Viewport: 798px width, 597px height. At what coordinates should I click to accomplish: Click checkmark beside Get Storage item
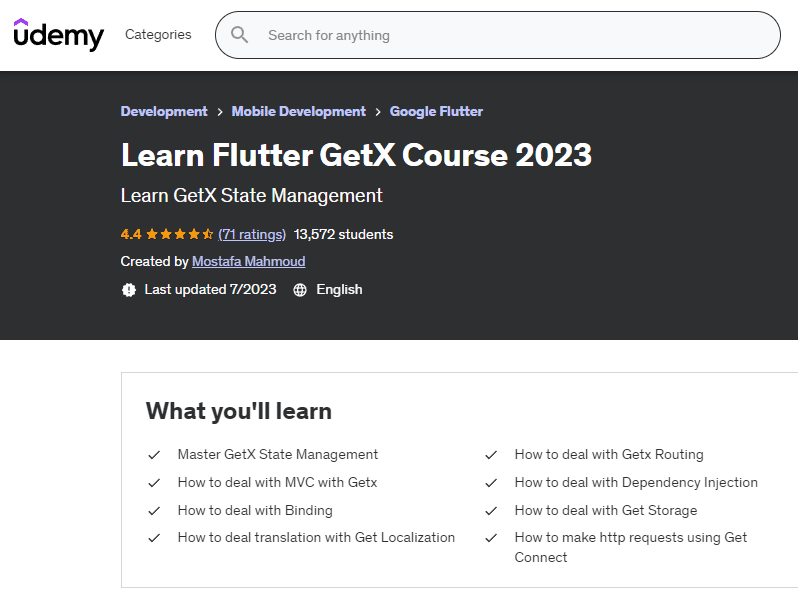click(x=491, y=511)
